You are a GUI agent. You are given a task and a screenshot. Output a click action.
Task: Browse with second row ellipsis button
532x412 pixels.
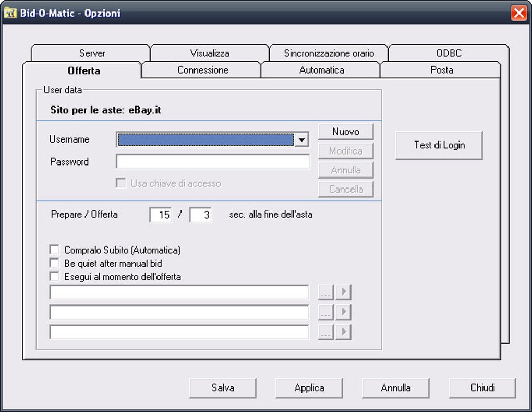[x=325, y=312]
